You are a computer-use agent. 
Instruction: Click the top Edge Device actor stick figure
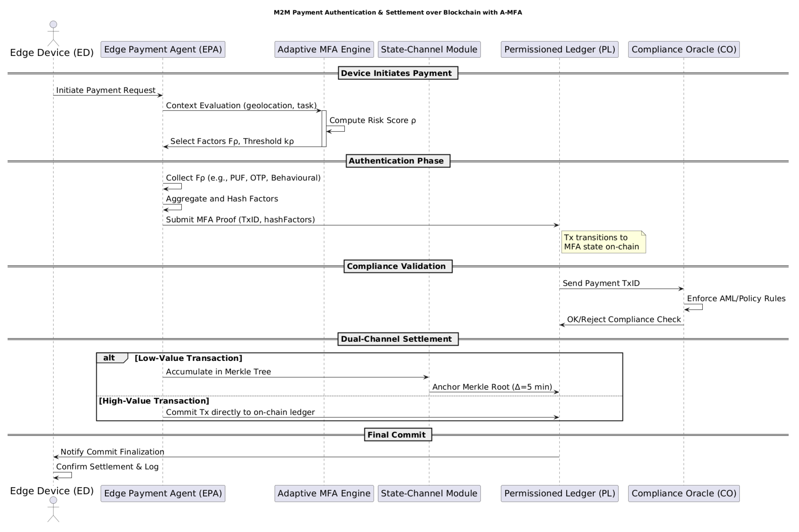(x=53, y=33)
